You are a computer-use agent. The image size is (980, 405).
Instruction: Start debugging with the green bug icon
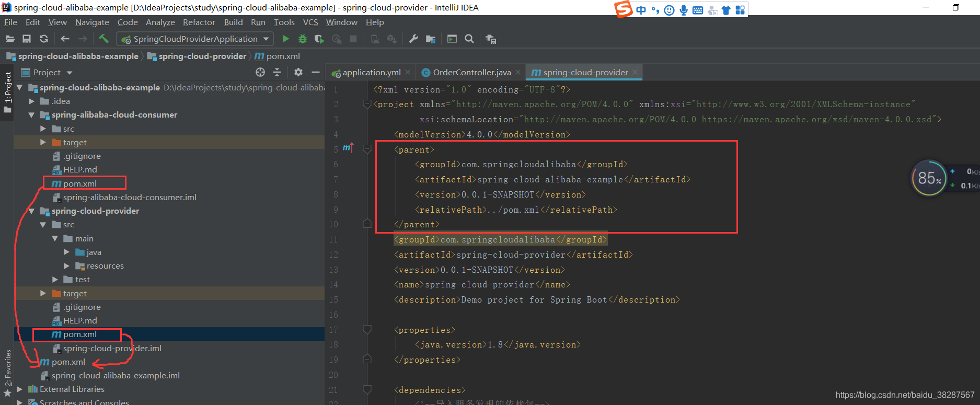[x=302, y=39]
